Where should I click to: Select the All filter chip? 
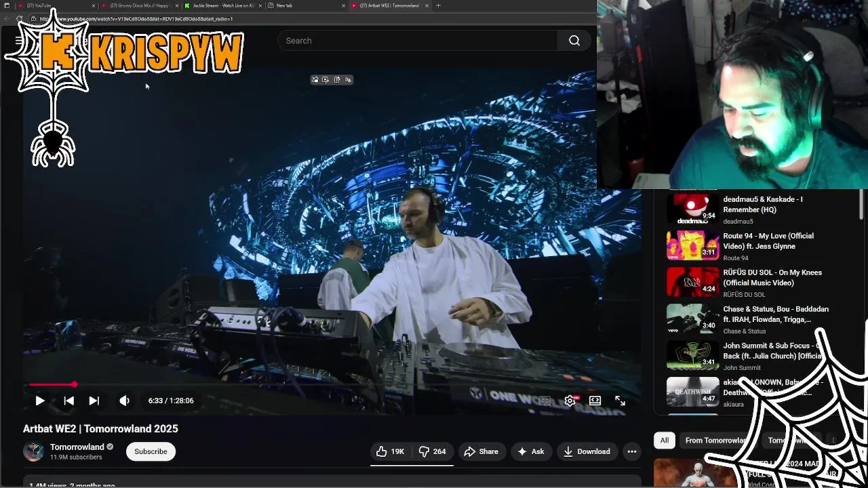click(665, 441)
